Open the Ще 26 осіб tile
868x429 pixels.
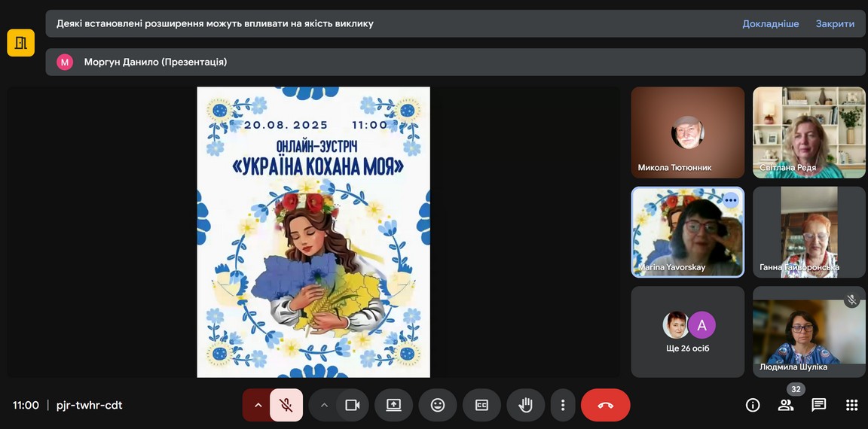point(688,332)
